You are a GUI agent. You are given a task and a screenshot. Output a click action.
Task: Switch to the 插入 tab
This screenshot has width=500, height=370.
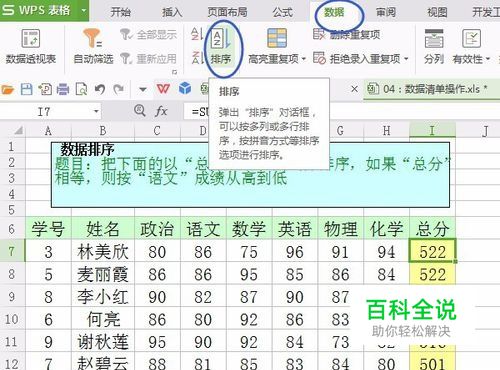(172, 12)
